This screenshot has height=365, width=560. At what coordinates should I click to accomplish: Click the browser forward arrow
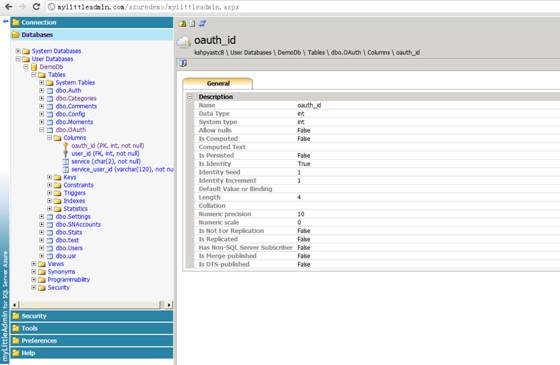22,6
